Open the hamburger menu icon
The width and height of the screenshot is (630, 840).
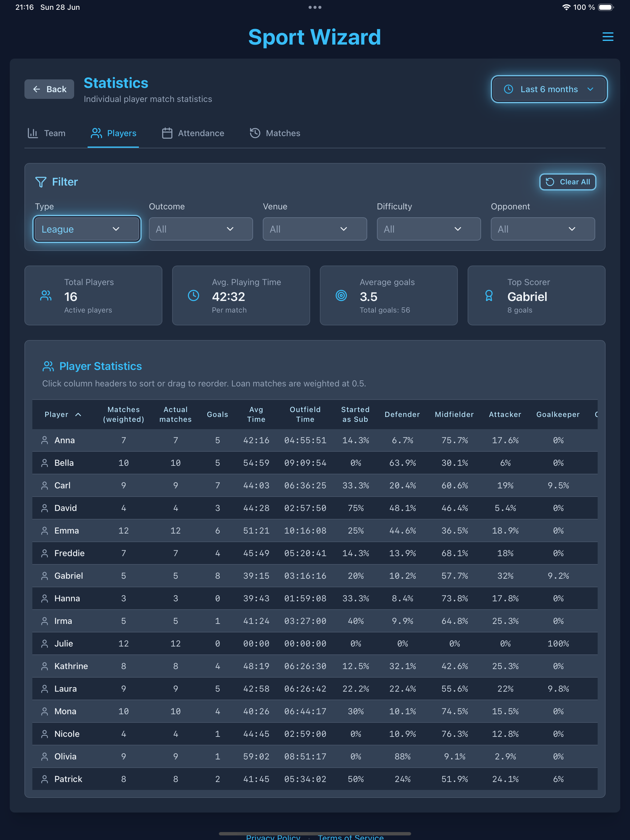(x=608, y=37)
